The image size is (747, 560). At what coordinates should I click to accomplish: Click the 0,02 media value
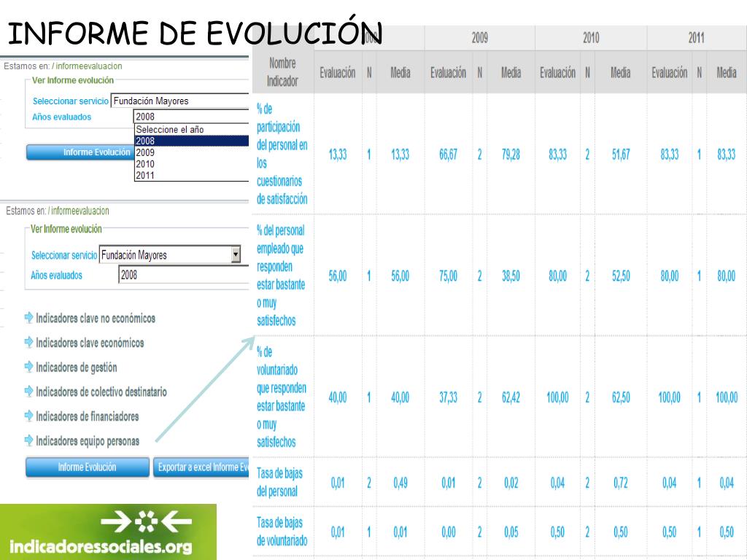[511, 483]
